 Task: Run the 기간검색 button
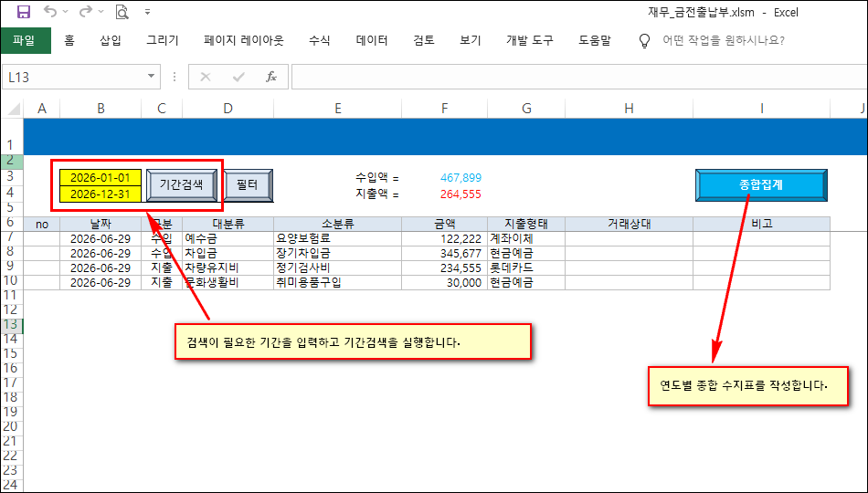tap(182, 184)
